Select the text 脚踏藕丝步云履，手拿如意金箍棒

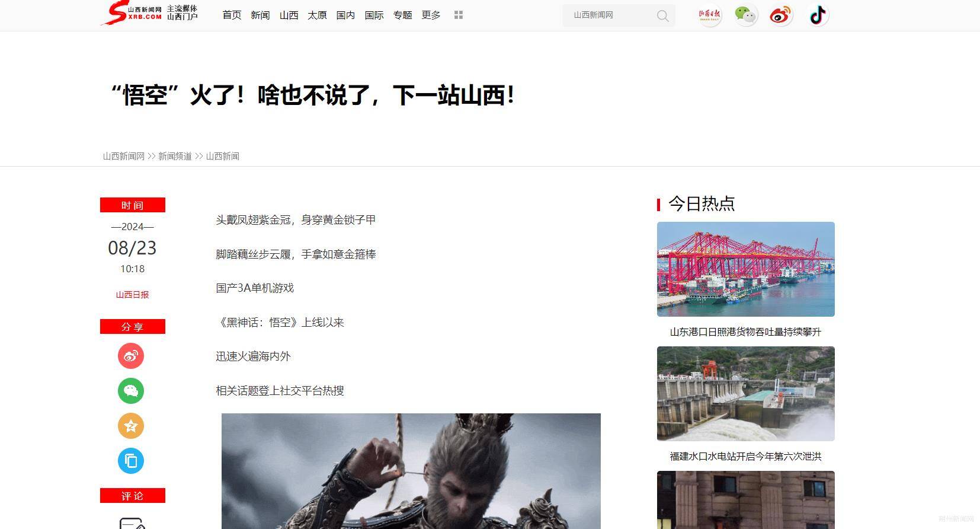click(x=296, y=254)
